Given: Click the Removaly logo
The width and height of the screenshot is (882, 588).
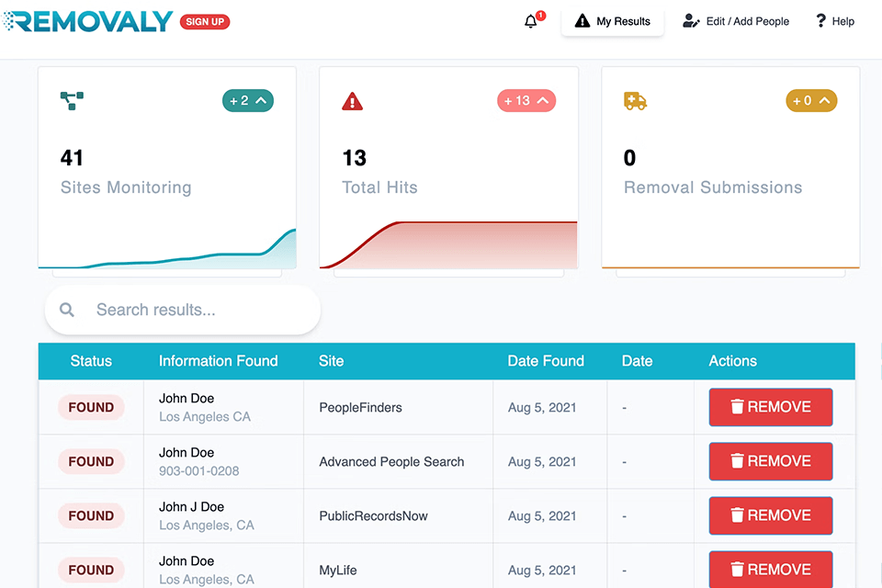Looking at the screenshot, I should click(87, 21).
